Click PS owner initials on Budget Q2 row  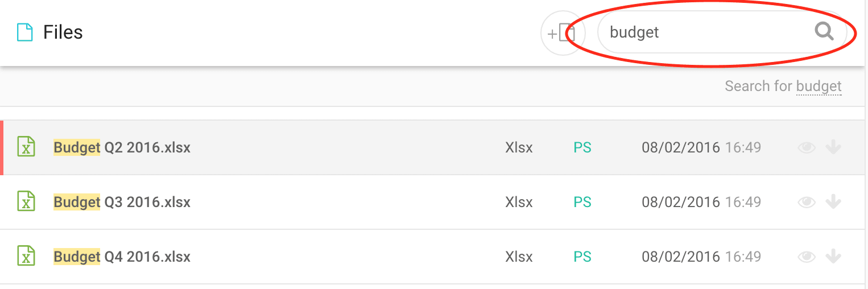tap(582, 148)
